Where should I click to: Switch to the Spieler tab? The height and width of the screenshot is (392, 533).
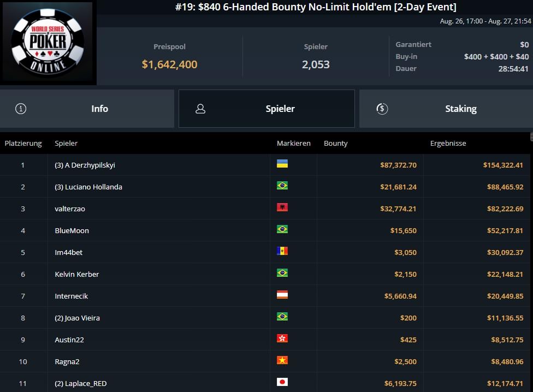coord(266,109)
